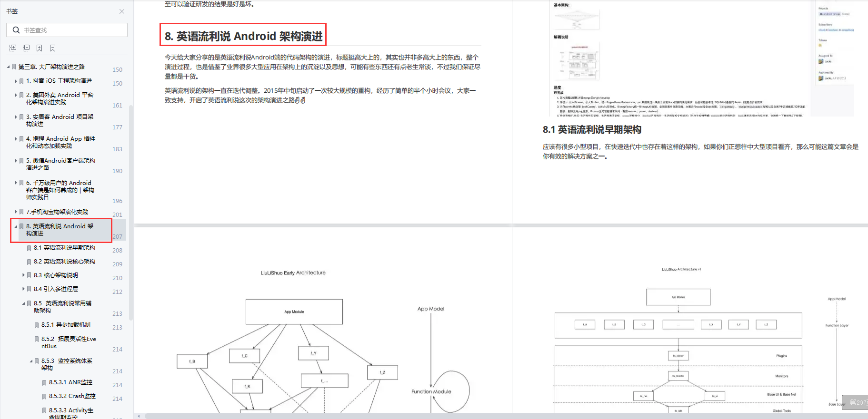Open bookmark 8.5.2 拓展灵活性EventBus
868x419 pixels.
coord(69,342)
